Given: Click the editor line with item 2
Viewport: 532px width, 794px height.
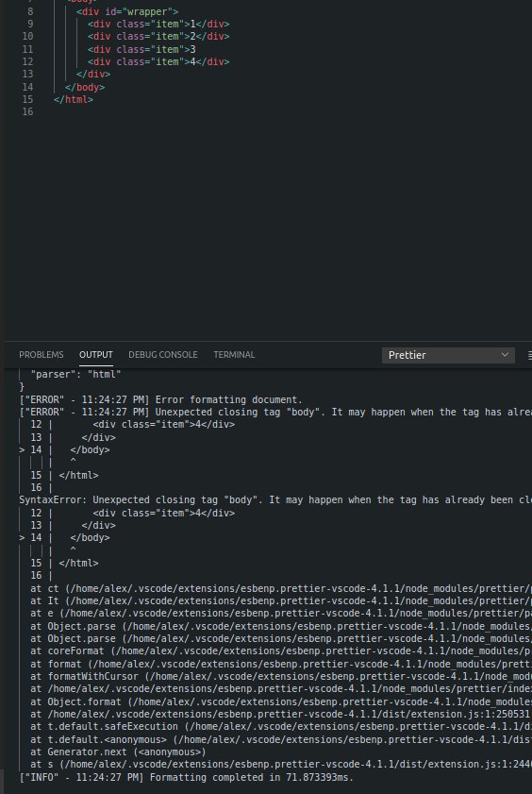Looking at the screenshot, I should 158,37.
